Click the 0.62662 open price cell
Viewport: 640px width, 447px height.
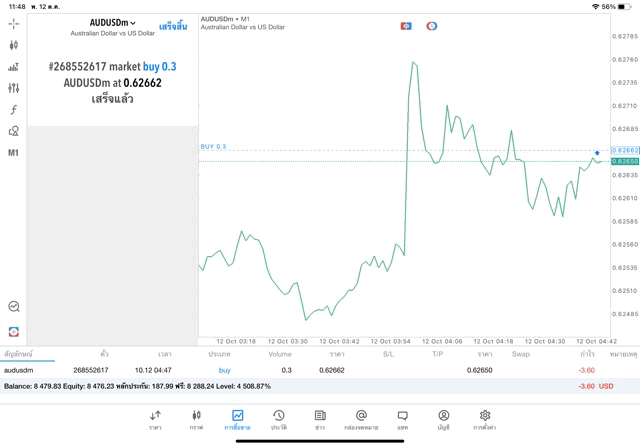[332, 370]
